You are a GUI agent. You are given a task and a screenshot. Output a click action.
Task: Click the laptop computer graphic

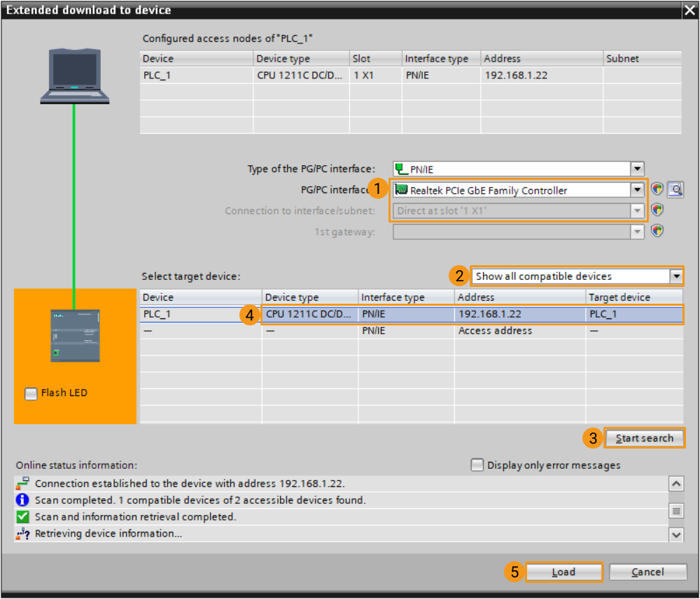pyautogui.click(x=74, y=77)
